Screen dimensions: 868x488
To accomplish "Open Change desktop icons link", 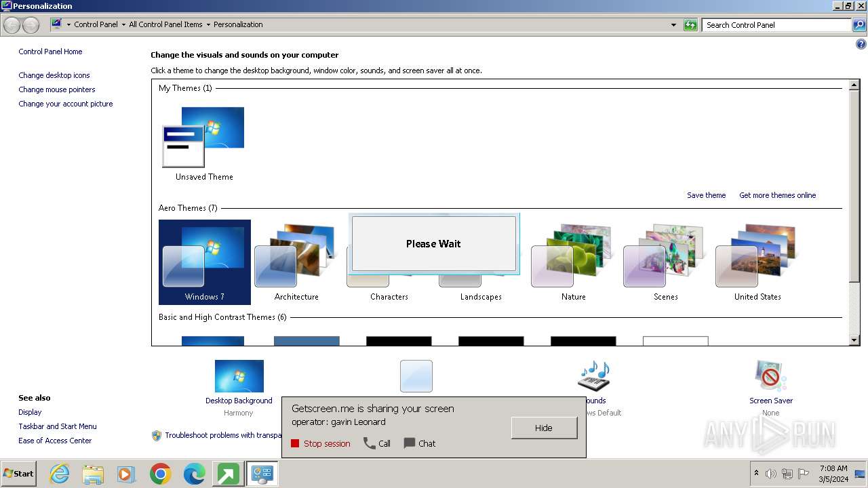I will click(54, 75).
